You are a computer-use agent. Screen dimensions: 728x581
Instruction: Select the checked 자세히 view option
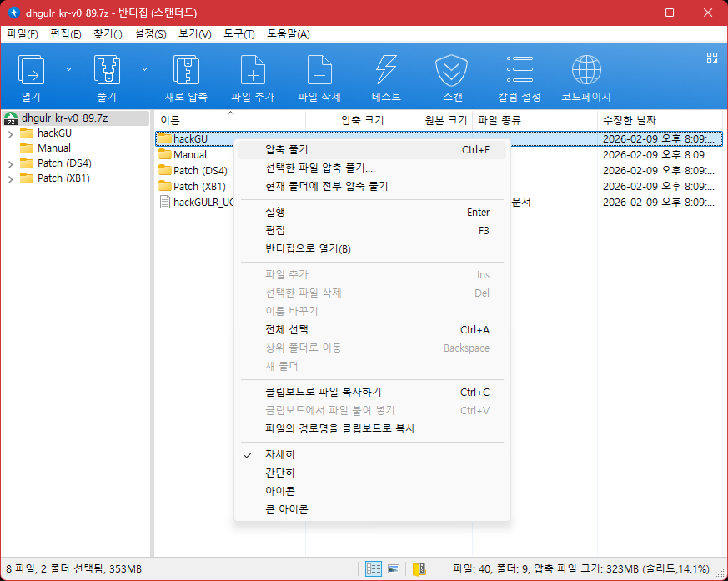tap(372, 454)
